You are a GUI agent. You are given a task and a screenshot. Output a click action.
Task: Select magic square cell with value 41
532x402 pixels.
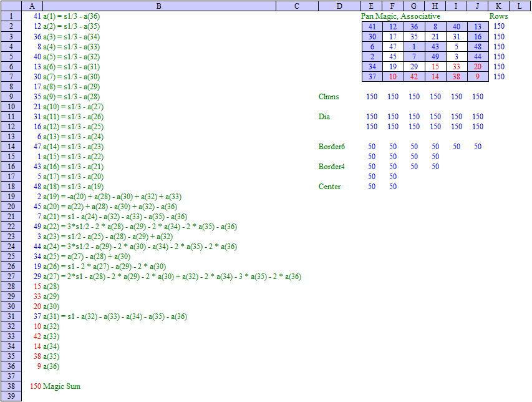(x=372, y=26)
